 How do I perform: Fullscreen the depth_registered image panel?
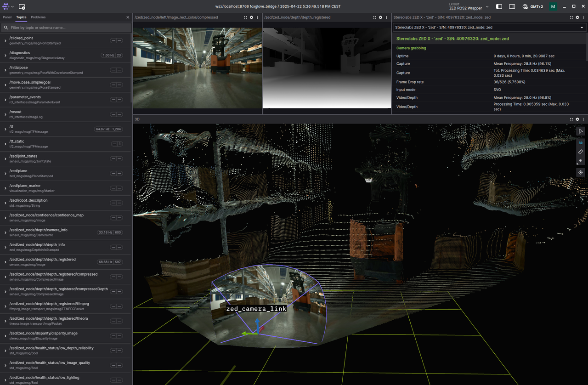click(375, 17)
